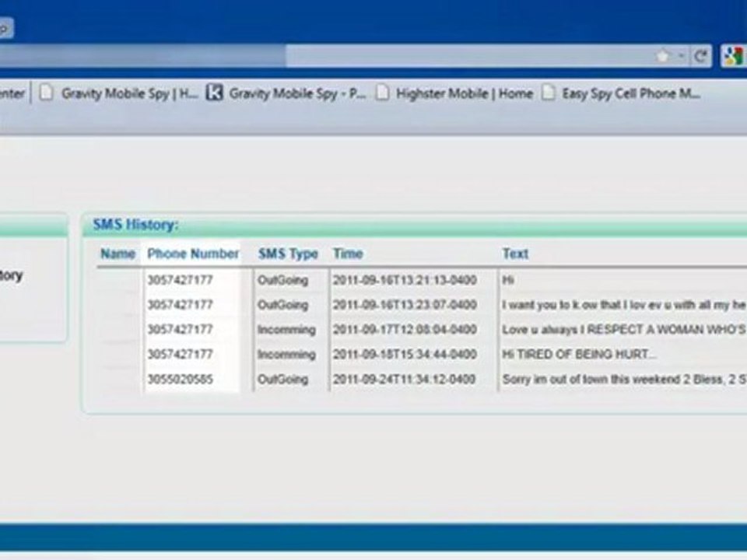This screenshot has width=747, height=560.
Task: Click the 'Sorry im out of town' message
Action: [x=624, y=379]
